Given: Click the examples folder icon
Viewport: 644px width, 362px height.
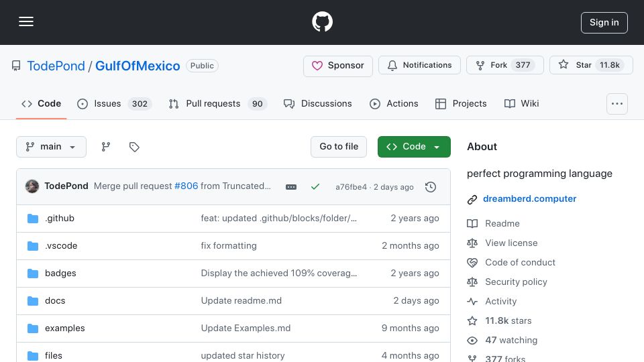Looking at the screenshot, I should click(33, 328).
